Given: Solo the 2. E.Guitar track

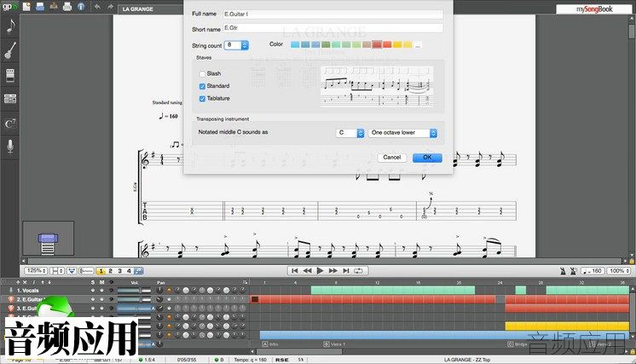Looking at the screenshot, I should point(93,299).
